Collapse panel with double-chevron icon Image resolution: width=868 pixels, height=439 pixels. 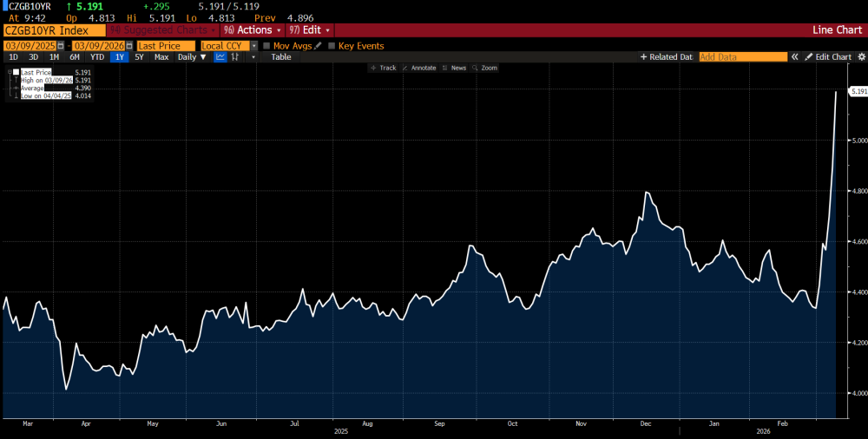pos(793,57)
